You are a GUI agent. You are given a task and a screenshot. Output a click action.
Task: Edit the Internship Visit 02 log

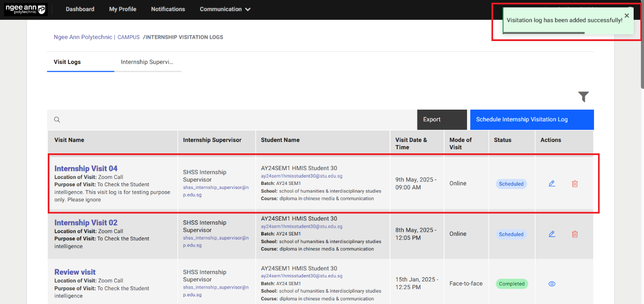pyautogui.click(x=552, y=234)
